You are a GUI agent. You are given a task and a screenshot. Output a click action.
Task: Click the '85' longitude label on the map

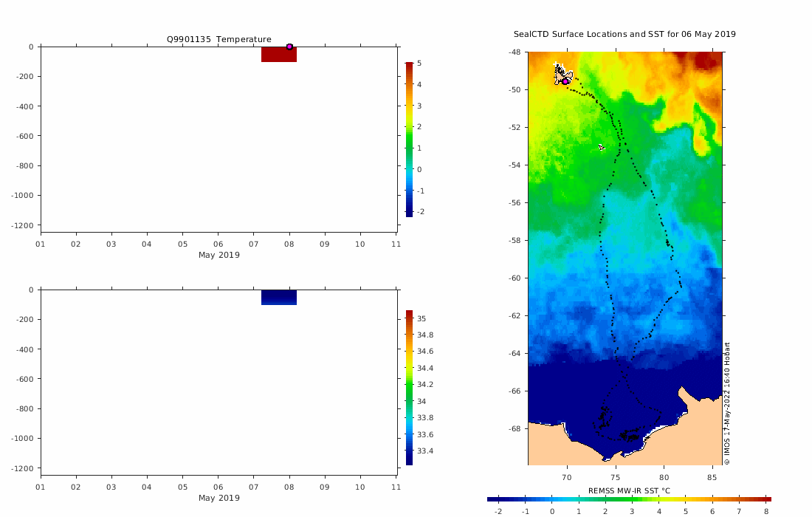click(x=712, y=478)
